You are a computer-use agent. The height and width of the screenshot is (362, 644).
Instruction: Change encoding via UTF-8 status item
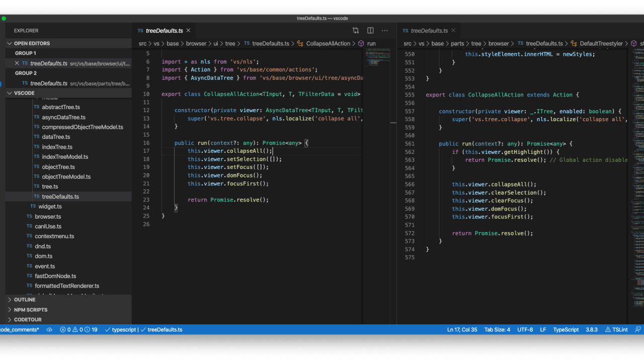pyautogui.click(x=525, y=330)
